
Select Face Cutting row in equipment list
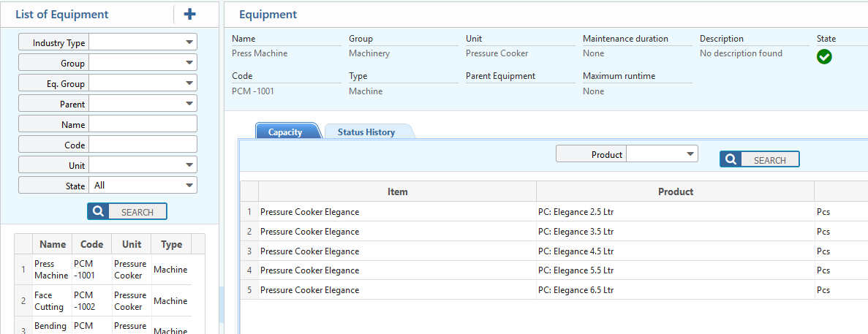pos(103,300)
